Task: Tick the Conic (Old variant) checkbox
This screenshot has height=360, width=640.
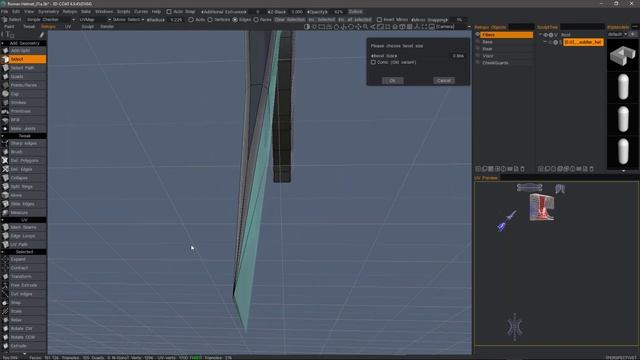Action: [373, 62]
